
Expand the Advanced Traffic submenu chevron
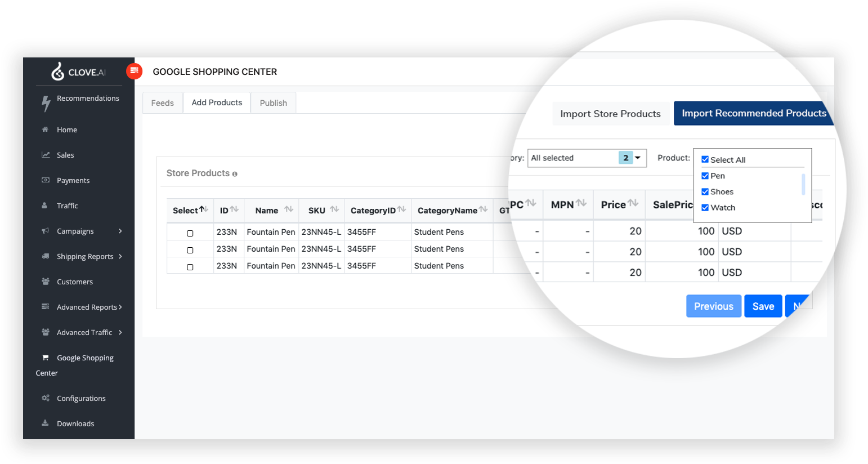click(x=120, y=332)
